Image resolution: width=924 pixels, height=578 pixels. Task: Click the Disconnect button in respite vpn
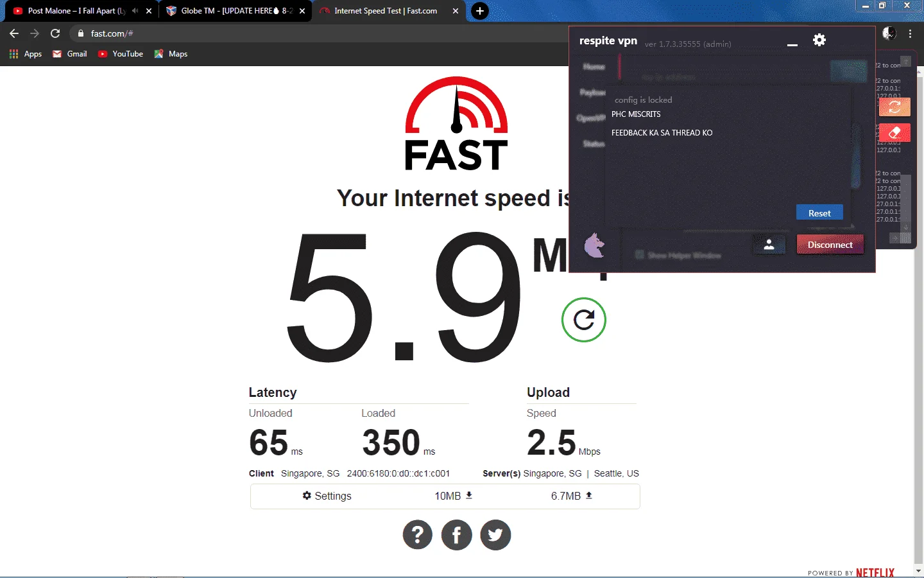click(830, 245)
